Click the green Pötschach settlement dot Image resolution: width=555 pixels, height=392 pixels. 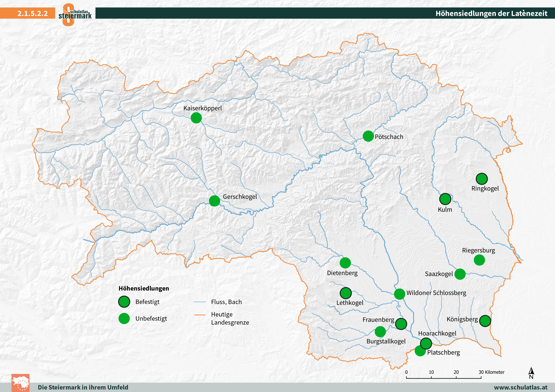pos(368,136)
